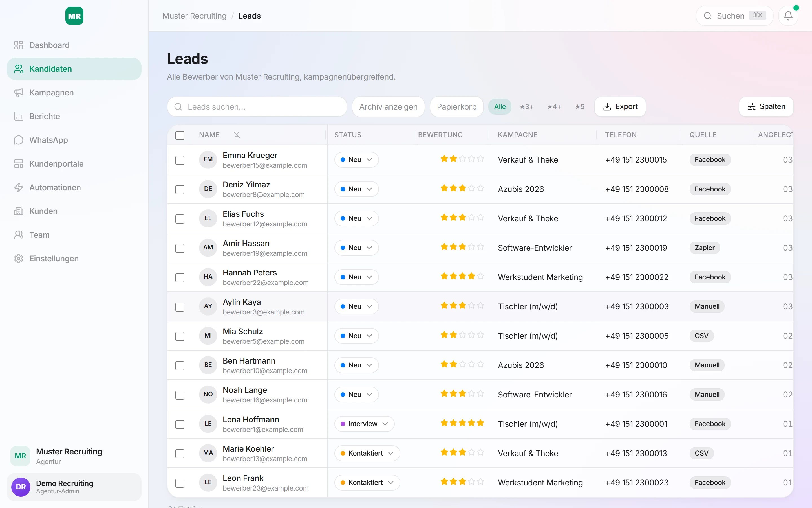Click the Dashboard grid icon
This screenshot has height=508, width=812.
point(18,45)
